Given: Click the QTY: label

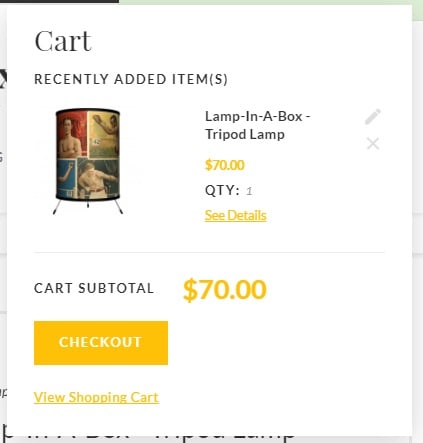Looking at the screenshot, I should pyautogui.click(x=222, y=191).
